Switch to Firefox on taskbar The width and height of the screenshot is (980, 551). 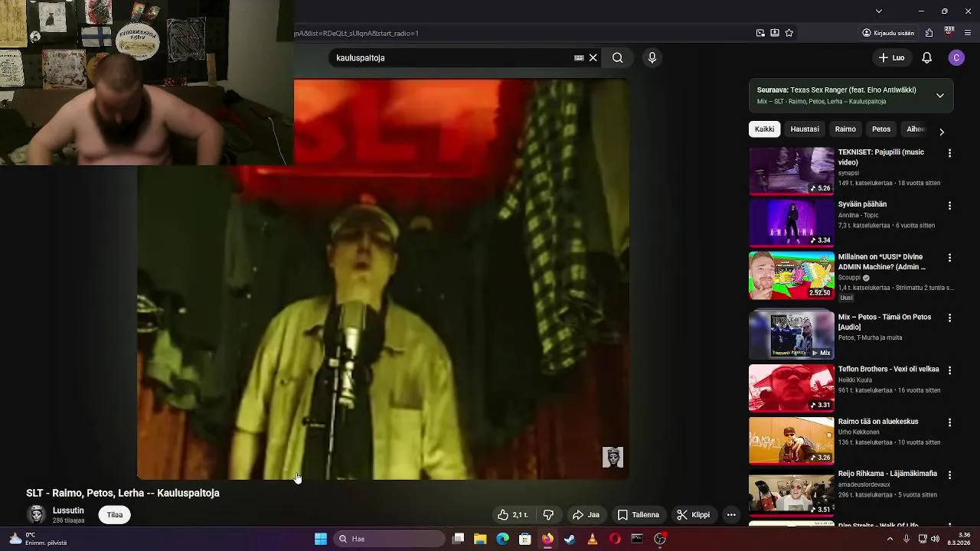point(547,539)
